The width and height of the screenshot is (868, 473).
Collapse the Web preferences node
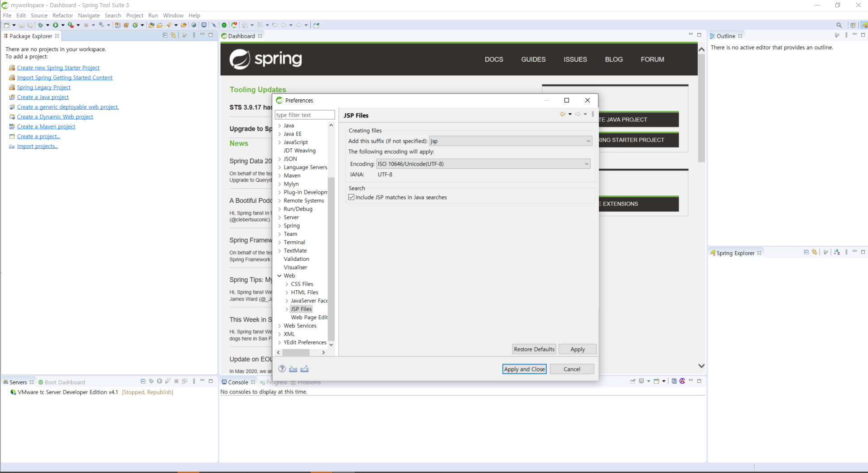coord(280,276)
